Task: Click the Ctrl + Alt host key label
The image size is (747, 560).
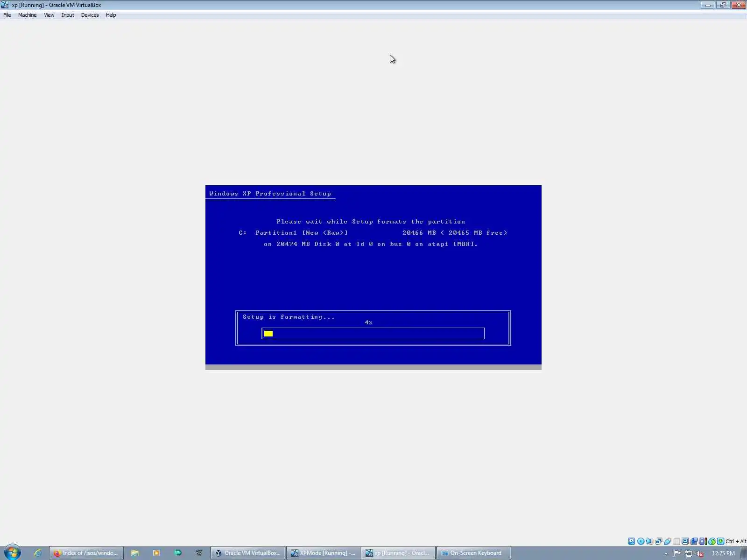Action: pyautogui.click(x=736, y=541)
